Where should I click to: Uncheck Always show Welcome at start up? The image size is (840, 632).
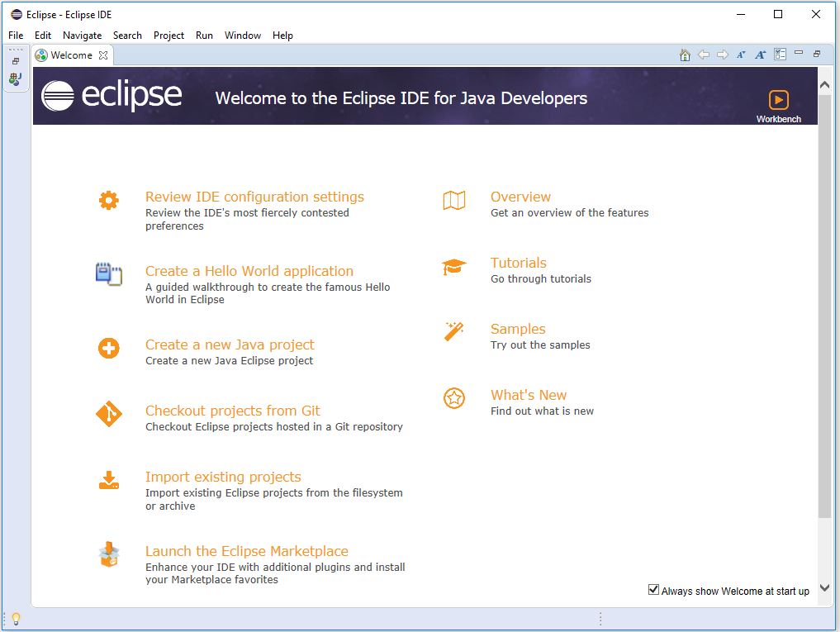click(653, 590)
